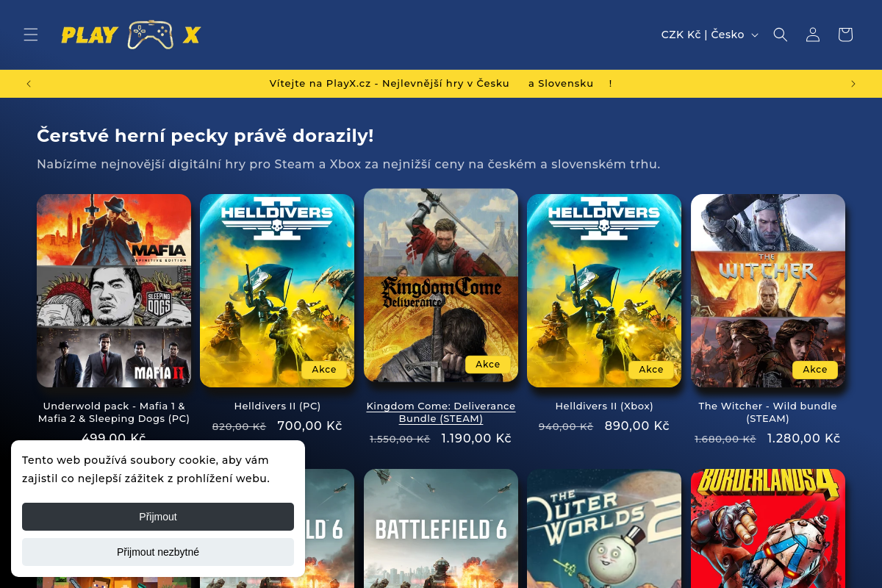Open Underwold pack Mafia cover image
The image size is (882, 588).
(x=114, y=290)
